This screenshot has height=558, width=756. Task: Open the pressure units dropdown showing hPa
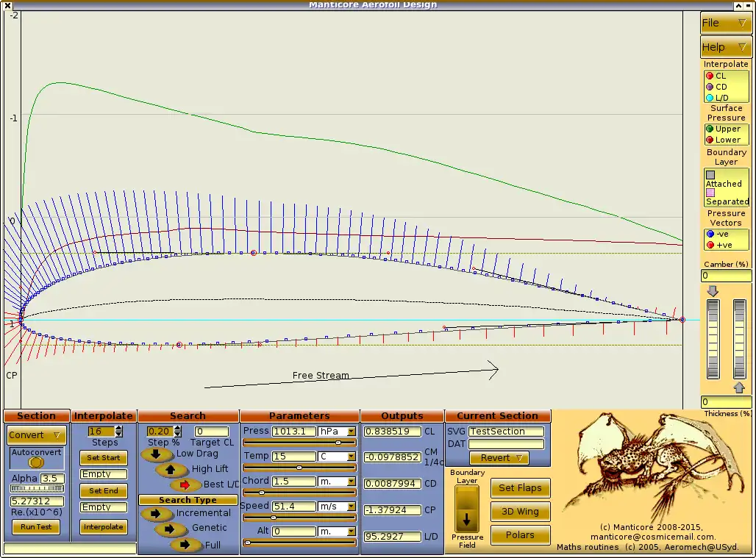(338, 432)
